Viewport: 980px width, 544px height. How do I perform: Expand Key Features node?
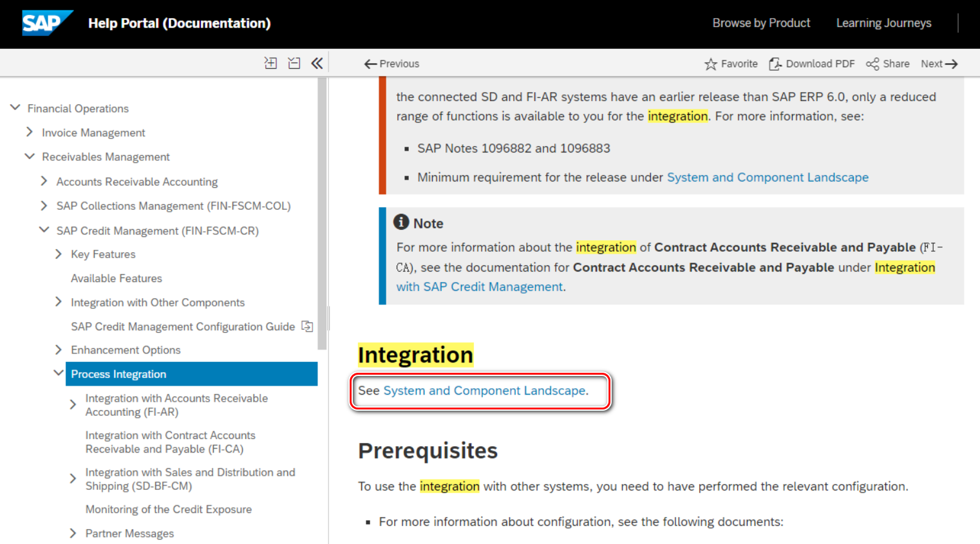click(x=59, y=254)
